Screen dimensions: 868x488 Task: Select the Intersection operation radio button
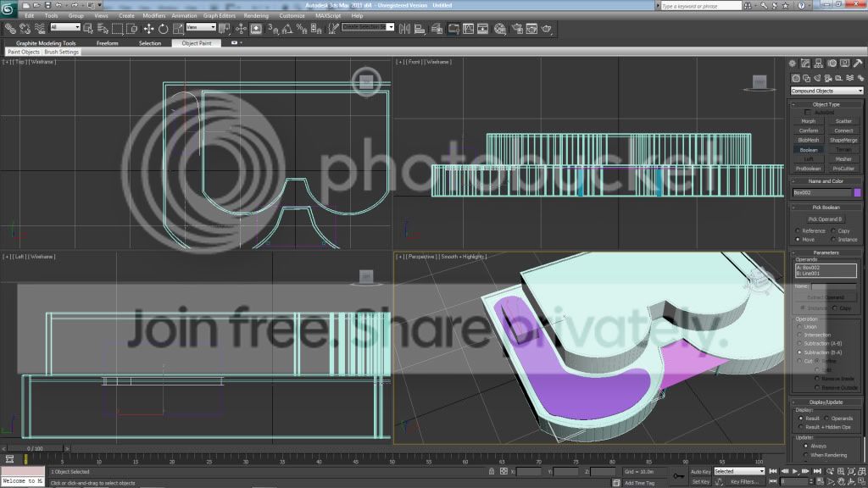pos(799,335)
